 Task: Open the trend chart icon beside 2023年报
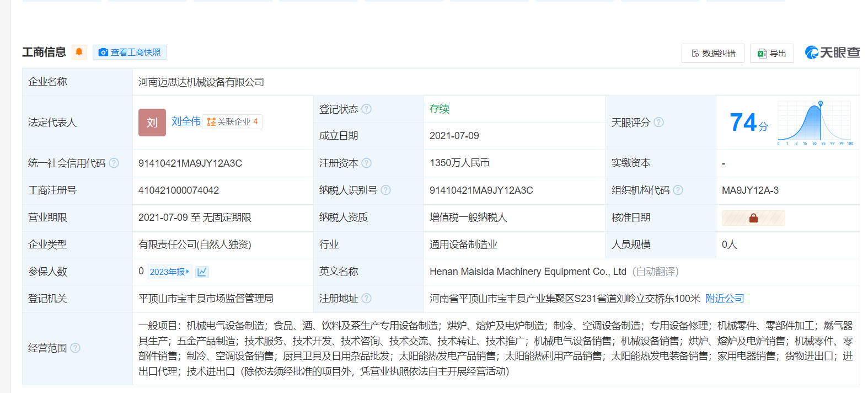pyautogui.click(x=202, y=272)
